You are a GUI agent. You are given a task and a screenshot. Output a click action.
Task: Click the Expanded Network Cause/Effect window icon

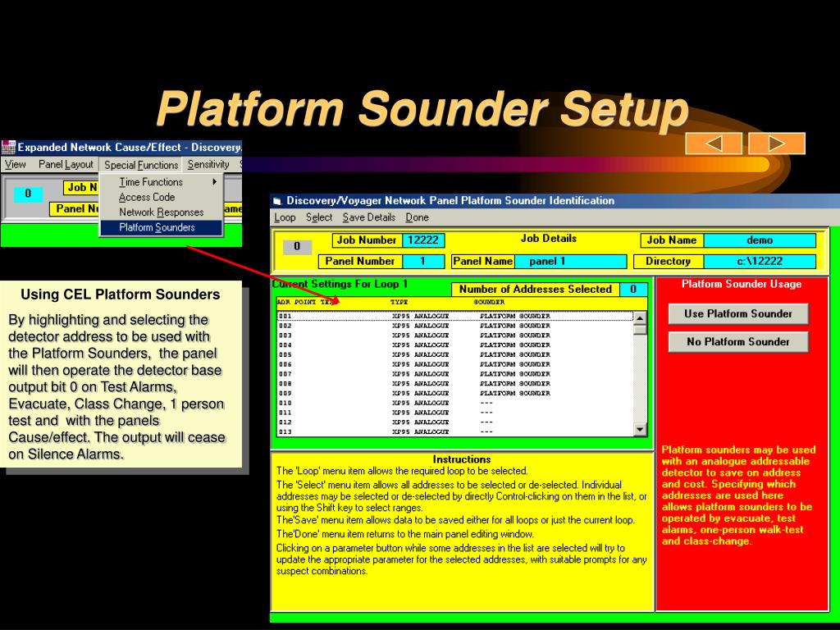pos(8,148)
